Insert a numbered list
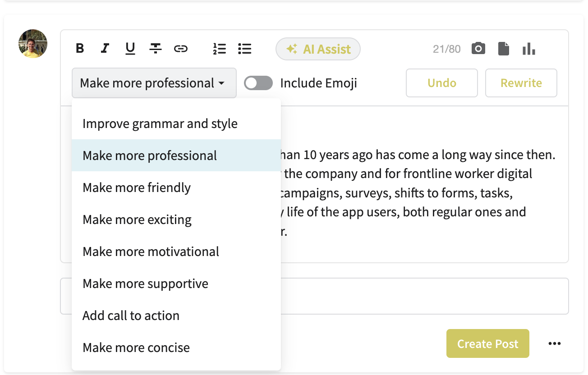Viewport: 588px width, 375px height. pos(220,49)
